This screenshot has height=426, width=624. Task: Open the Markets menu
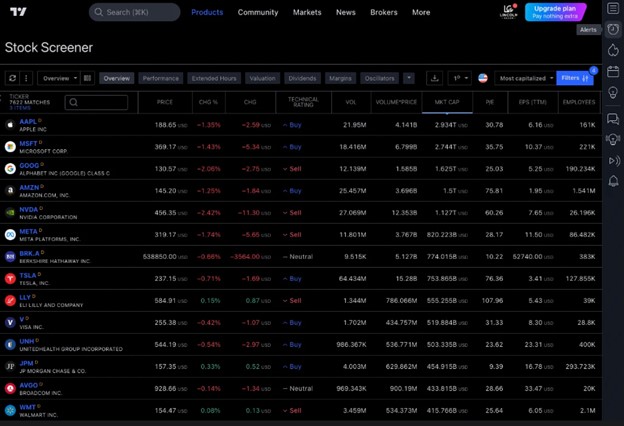[x=307, y=12]
